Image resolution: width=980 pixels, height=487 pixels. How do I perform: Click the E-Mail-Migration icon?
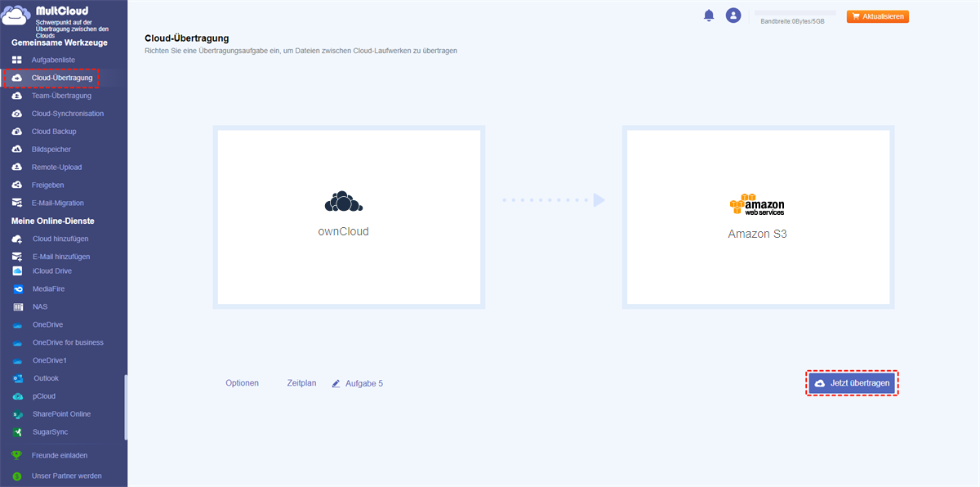(16, 203)
